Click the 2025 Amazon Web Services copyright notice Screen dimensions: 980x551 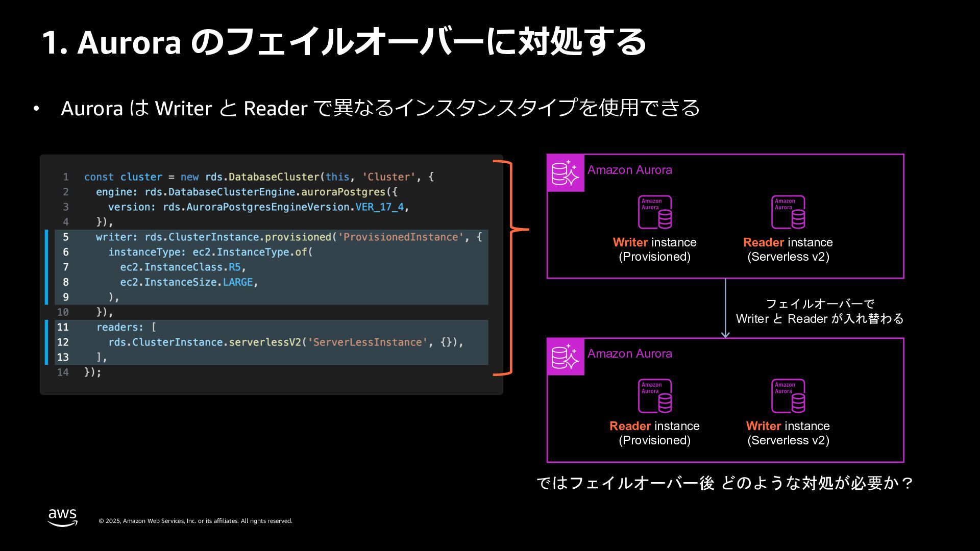tap(195, 521)
